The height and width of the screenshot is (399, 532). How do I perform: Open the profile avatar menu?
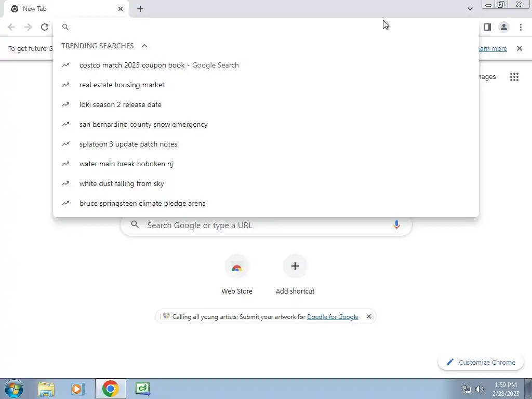[x=504, y=27]
